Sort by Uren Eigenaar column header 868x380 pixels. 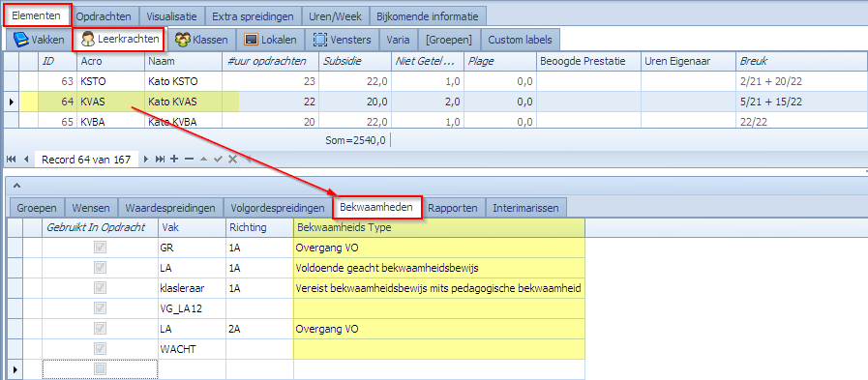click(x=688, y=61)
